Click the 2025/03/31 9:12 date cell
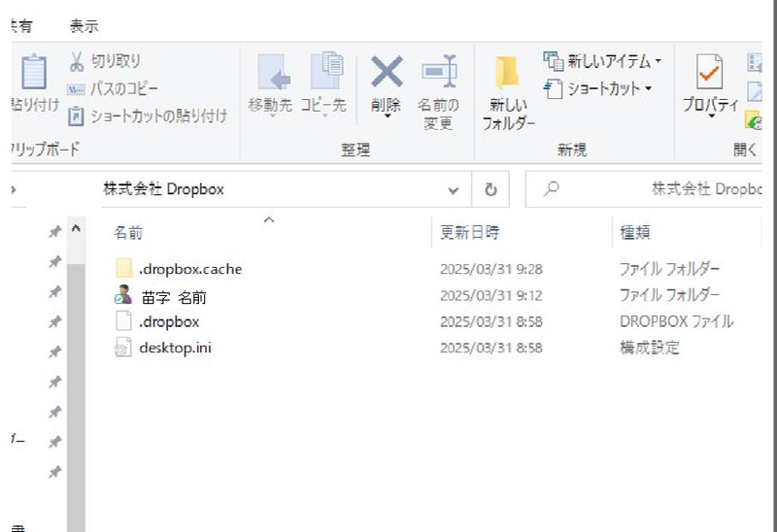 (491, 295)
